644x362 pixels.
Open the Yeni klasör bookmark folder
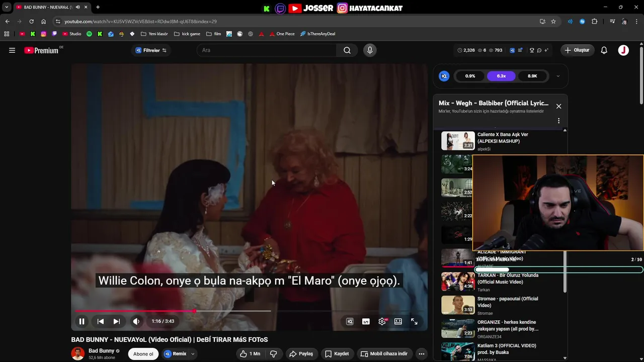(x=154, y=34)
